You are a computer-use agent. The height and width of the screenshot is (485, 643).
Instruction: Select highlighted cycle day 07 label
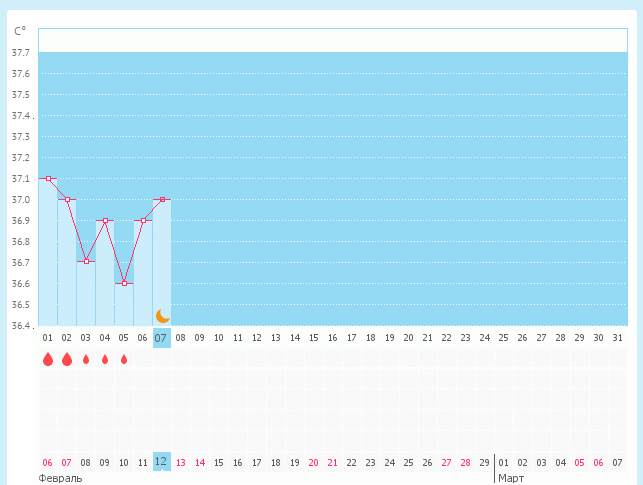pyautogui.click(x=161, y=338)
